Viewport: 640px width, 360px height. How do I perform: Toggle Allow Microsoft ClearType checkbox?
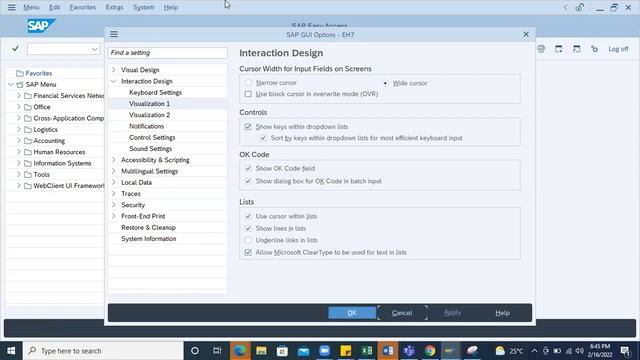(248, 252)
